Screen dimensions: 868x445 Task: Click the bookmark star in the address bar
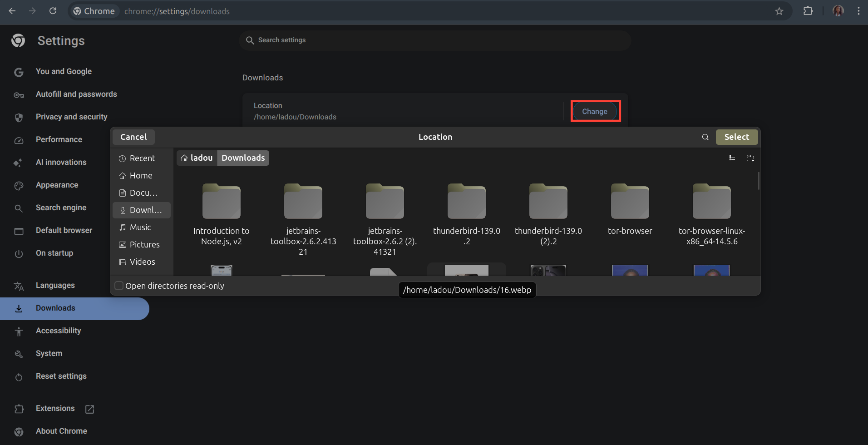pos(779,11)
